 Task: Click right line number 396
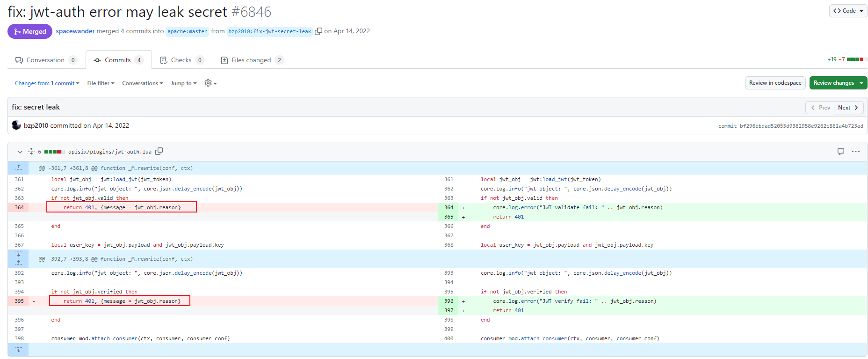[x=449, y=301]
